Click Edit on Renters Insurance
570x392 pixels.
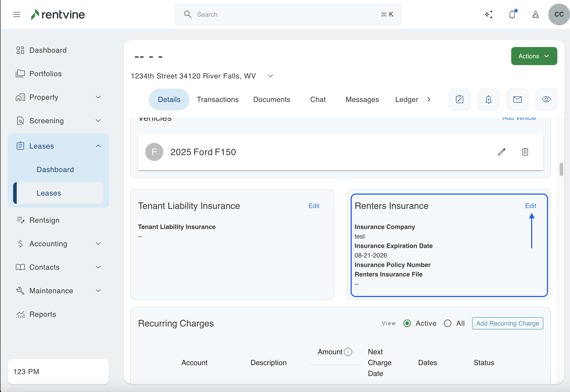tap(530, 206)
